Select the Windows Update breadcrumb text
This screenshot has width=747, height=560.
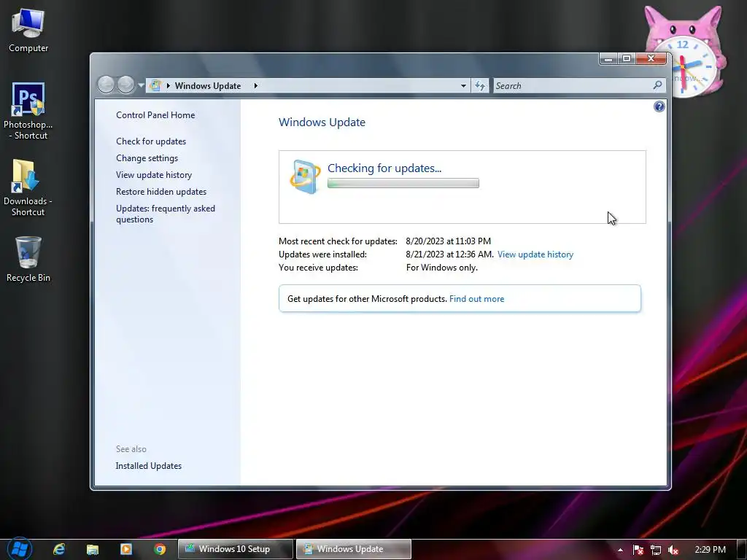click(x=208, y=86)
